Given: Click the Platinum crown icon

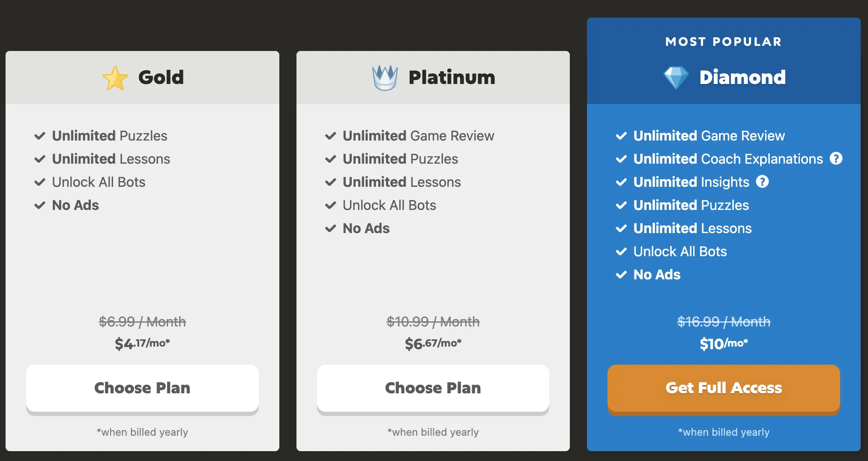Looking at the screenshot, I should [385, 78].
